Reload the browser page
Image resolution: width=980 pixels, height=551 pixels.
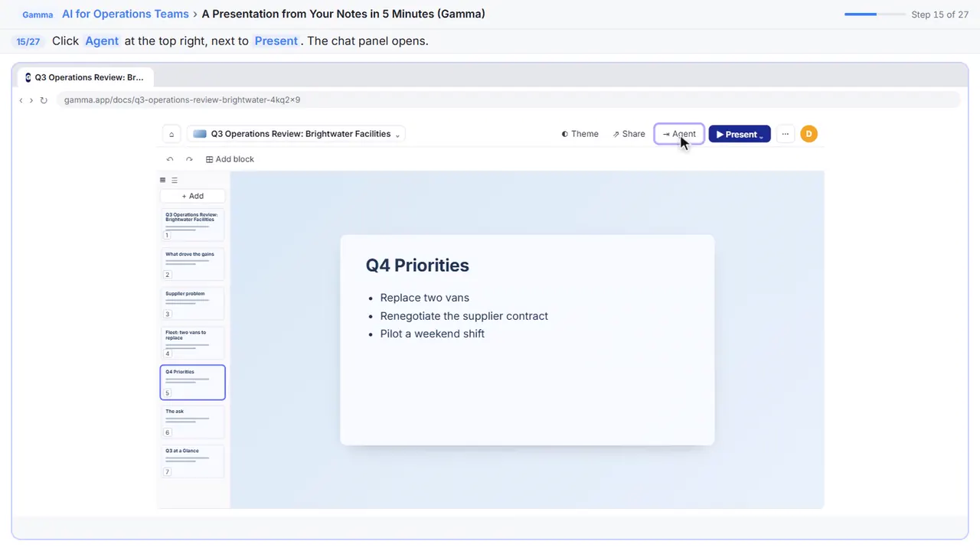tap(44, 100)
